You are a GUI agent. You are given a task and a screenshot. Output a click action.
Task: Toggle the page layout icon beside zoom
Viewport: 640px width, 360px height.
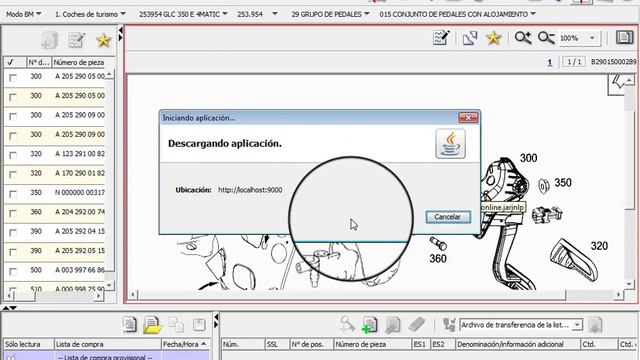point(624,38)
